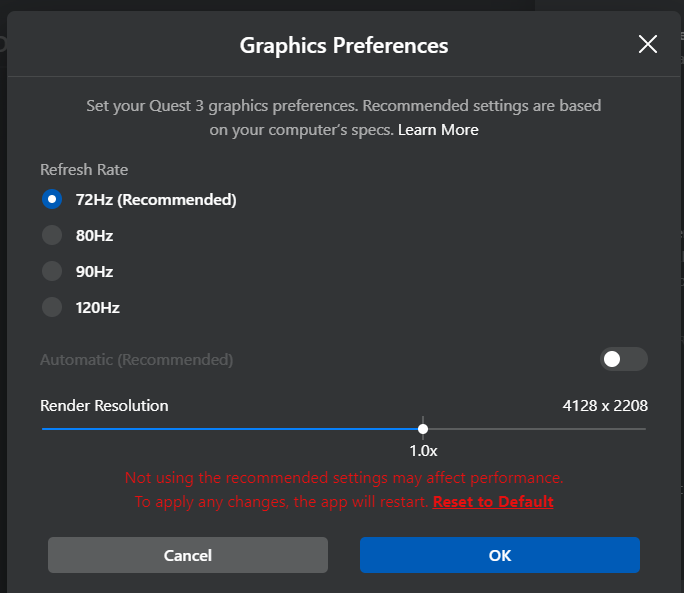Click the Automatic (Recommended) label text
The image size is (684, 593).
click(137, 360)
